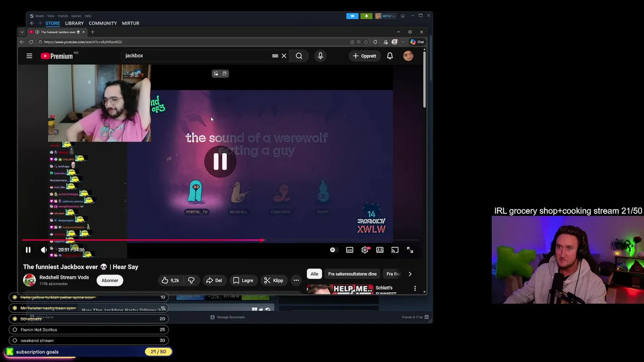Expand the Mirtur account dropdown in Steam
The image size is (644, 362).
tap(386, 16)
